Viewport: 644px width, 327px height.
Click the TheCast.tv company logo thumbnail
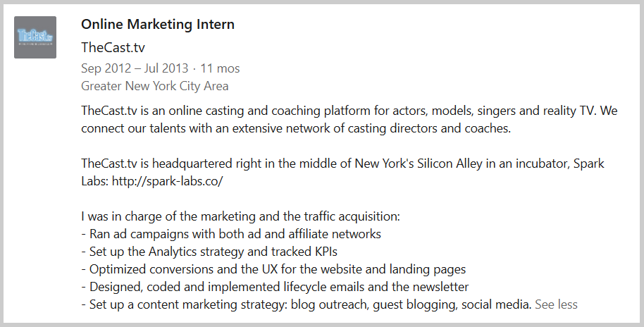tap(35, 37)
